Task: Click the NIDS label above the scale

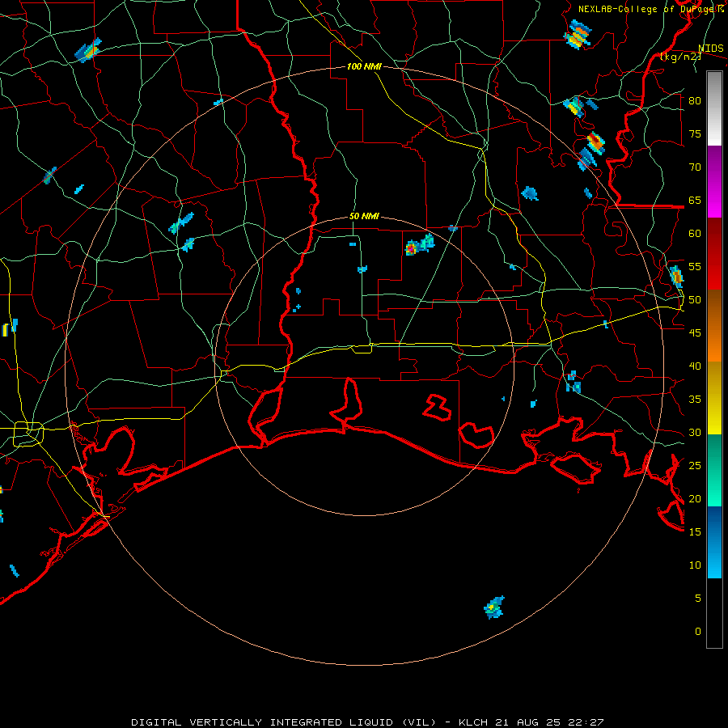Action: click(710, 49)
